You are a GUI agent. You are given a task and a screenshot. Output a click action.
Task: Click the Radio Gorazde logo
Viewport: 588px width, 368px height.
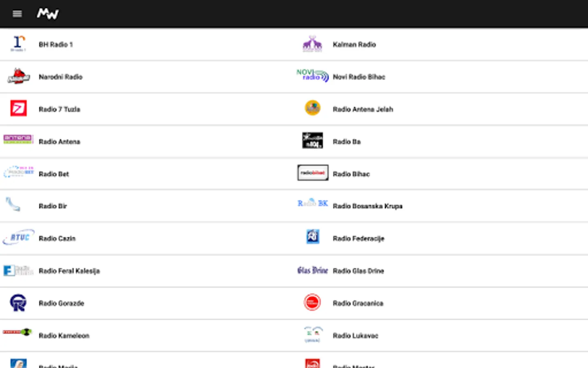18,303
